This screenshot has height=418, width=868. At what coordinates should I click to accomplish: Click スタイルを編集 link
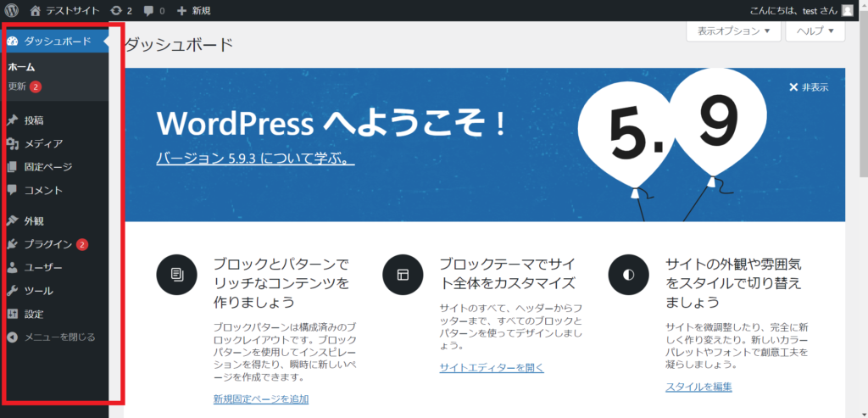point(698,387)
